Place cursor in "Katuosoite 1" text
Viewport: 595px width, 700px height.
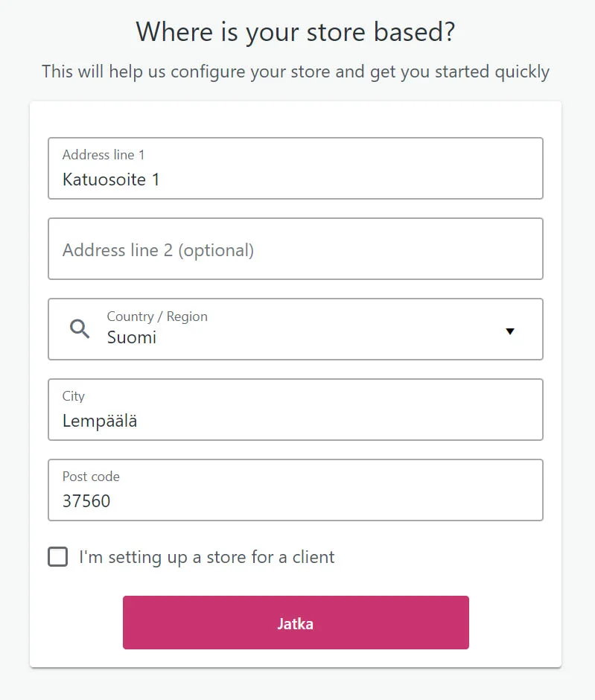click(x=111, y=179)
